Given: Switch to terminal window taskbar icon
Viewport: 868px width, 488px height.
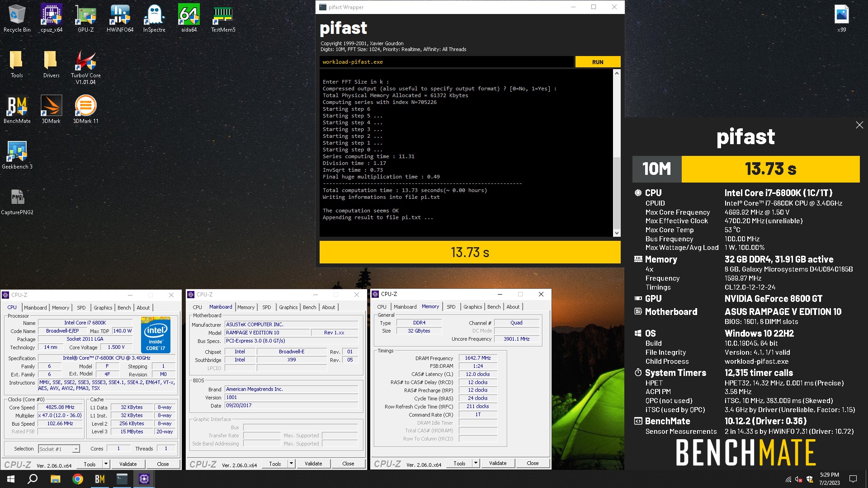Looking at the screenshot, I should [x=122, y=479].
